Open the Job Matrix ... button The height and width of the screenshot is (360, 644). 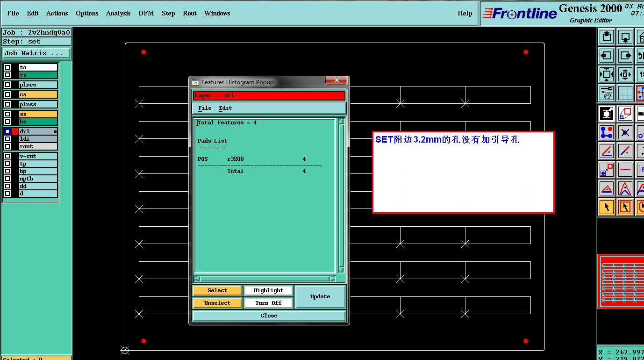point(36,53)
